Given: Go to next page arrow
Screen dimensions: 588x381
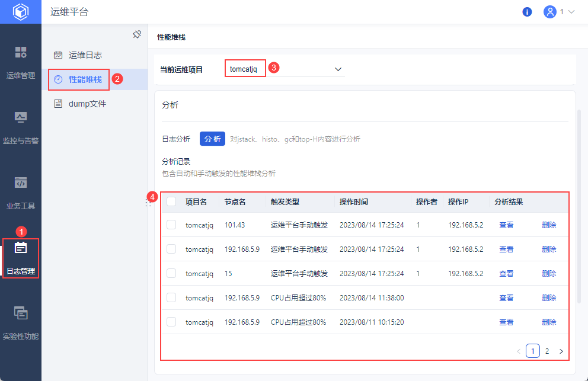Looking at the screenshot, I should tap(561, 351).
